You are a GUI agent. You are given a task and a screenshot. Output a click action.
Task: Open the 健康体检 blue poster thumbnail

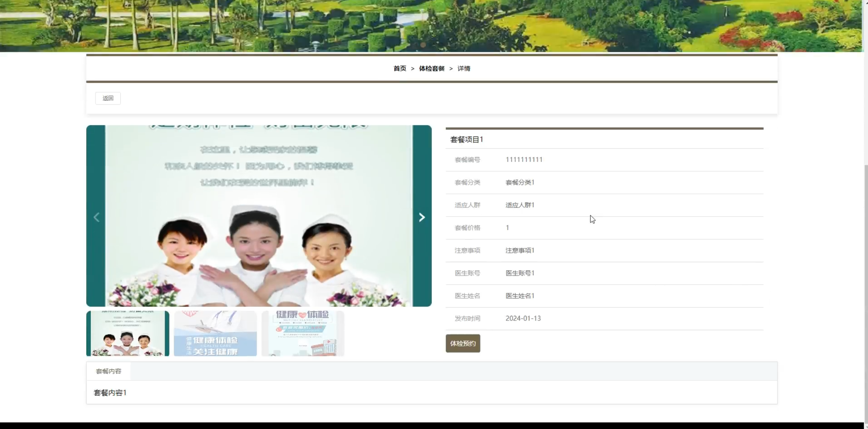(215, 333)
